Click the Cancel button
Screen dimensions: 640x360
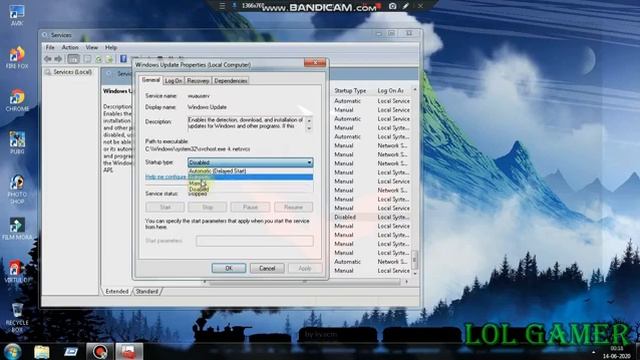tap(267, 268)
